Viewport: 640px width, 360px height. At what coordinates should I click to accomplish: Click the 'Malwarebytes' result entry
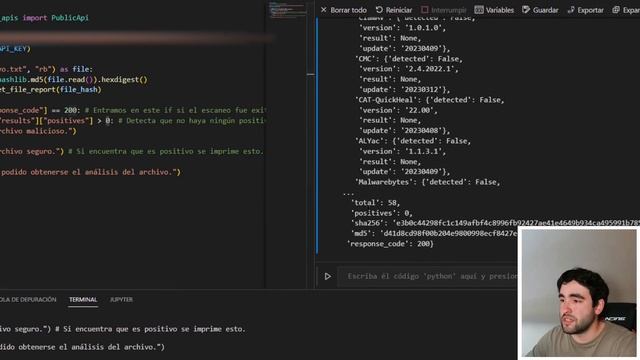pos(427,182)
